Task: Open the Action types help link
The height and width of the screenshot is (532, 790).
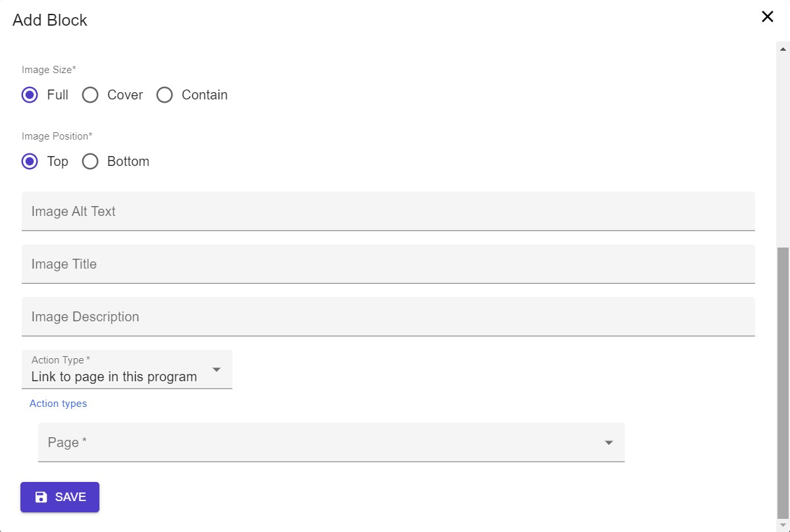Action: click(58, 404)
